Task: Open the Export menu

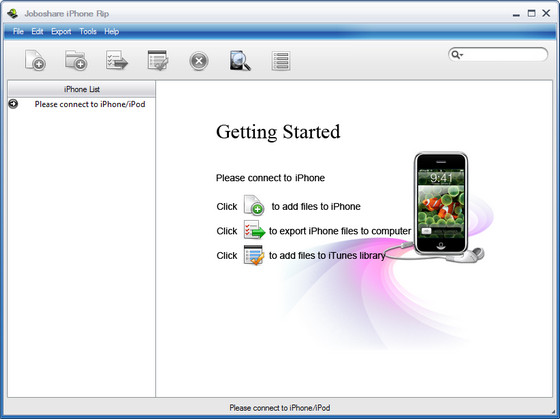Action: (61, 31)
